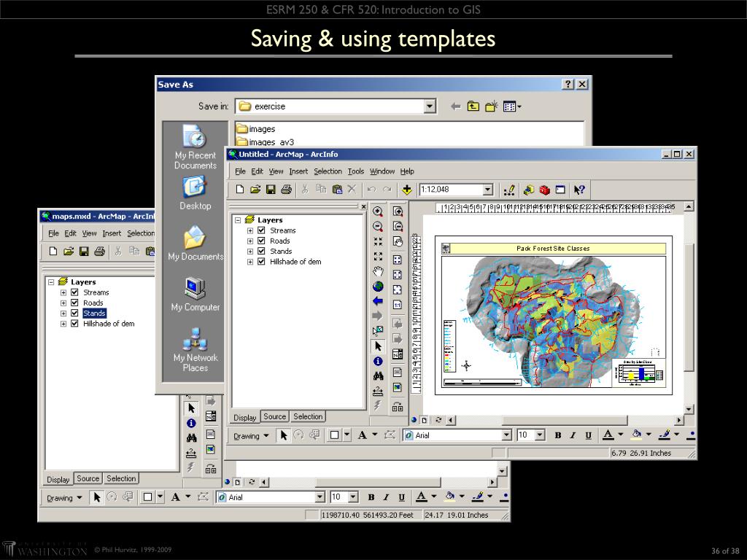Toggle Hillshade of dem checkbox in Untitled ArcMap

[x=261, y=262]
